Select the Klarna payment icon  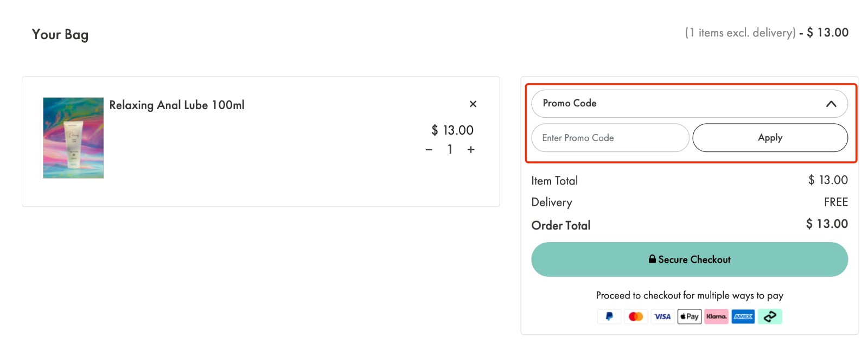(716, 316)
